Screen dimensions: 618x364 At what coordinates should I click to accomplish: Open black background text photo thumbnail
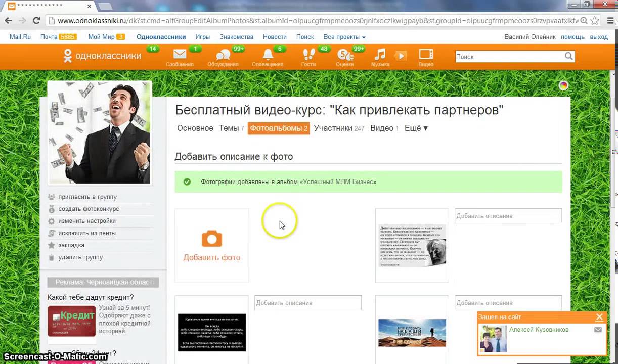212,332
